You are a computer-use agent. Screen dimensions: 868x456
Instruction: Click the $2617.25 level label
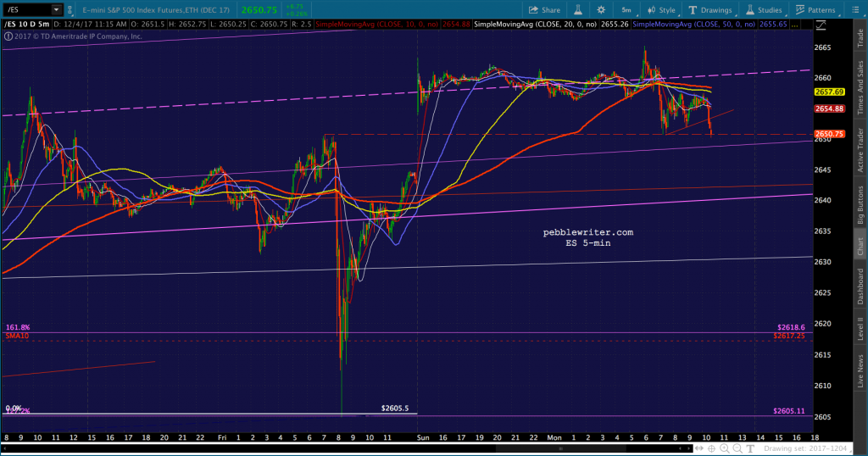point(789,336)
